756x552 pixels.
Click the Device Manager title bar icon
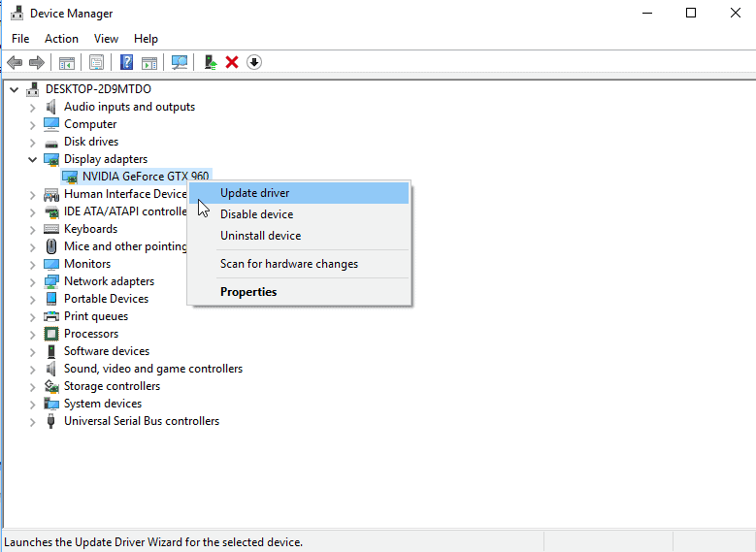16,13
